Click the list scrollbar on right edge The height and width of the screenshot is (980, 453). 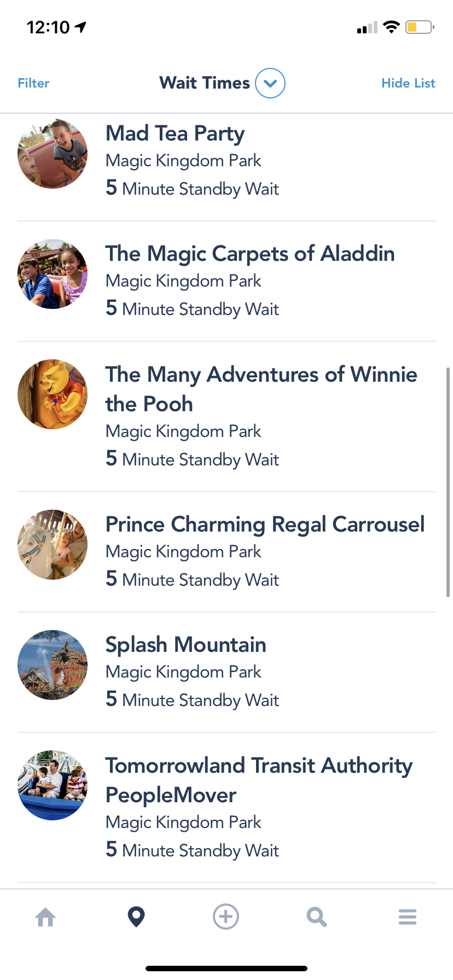point(448,481)
